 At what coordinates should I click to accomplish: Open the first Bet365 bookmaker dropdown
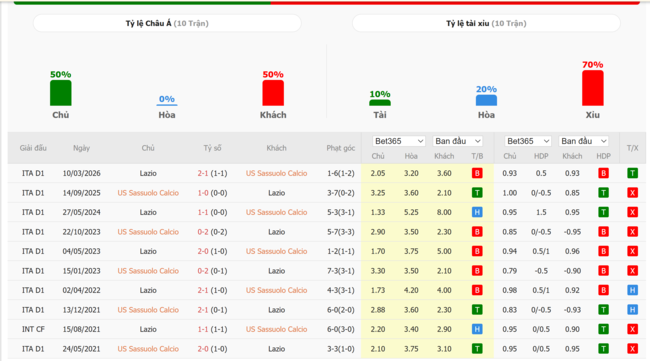click(x=398, y=141)
